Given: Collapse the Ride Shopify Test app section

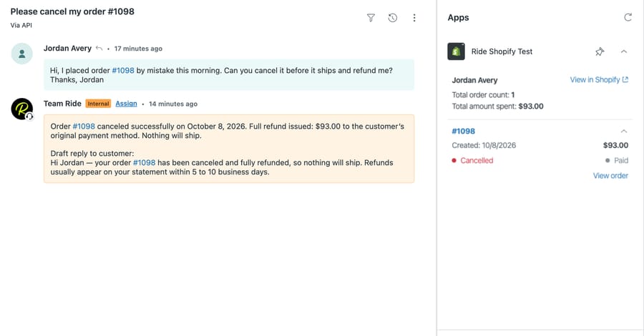Looking at the screenshot, I should pyautogui.click(x=623, y=51).
